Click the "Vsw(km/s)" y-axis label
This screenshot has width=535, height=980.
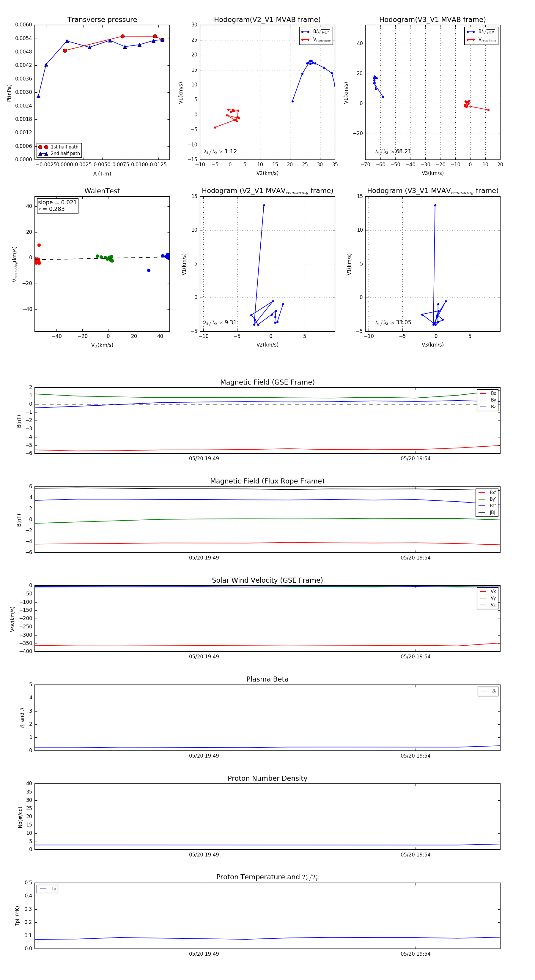[x=12, y=619]
